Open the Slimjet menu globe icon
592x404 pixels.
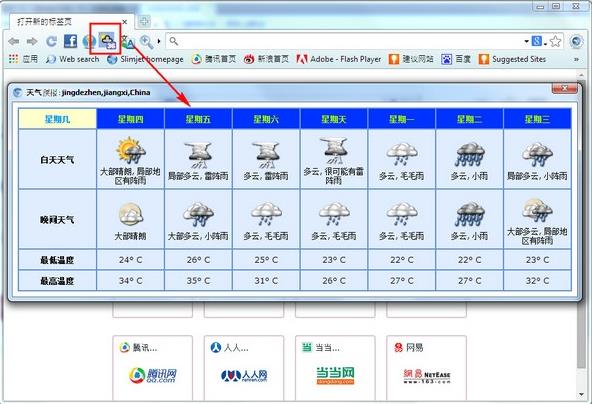[x=577, y=41]
